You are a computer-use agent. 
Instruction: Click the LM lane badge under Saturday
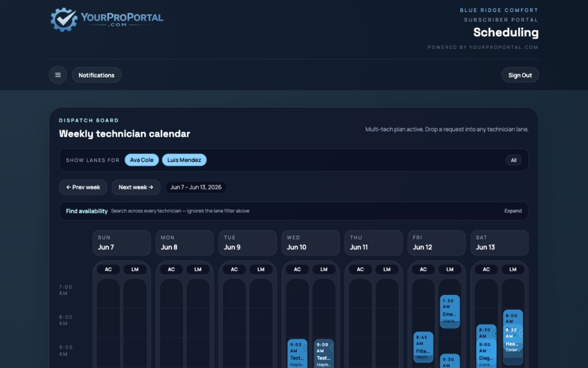[x=513, y=269]
